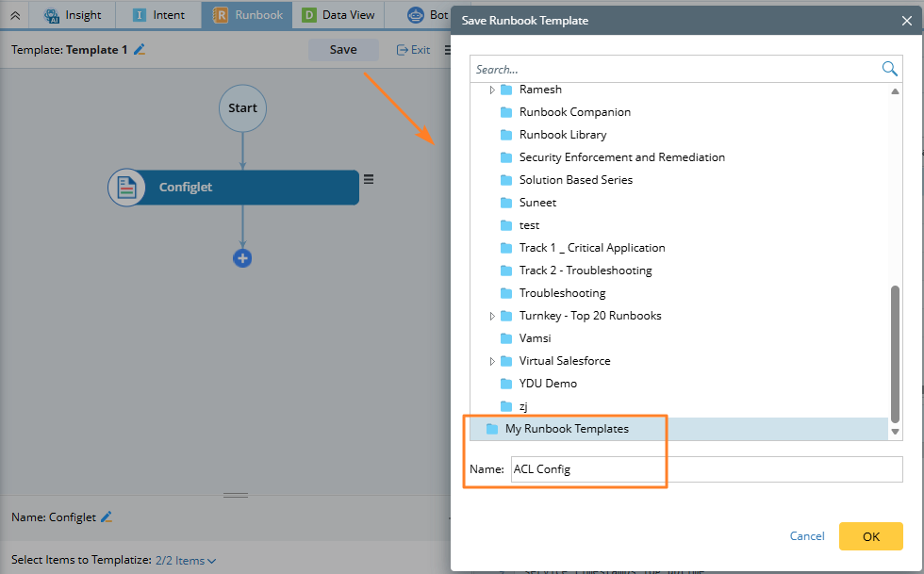Expand the Ramesh folder

492,90
